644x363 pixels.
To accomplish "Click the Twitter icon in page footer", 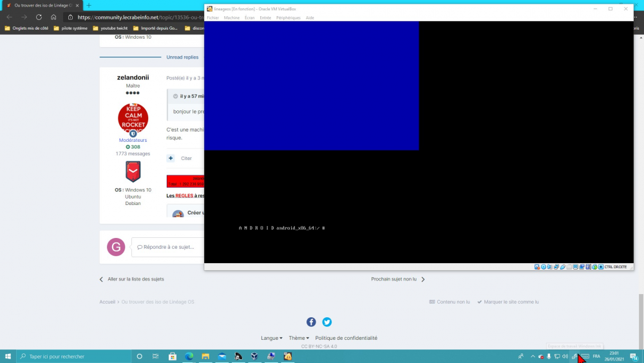I will (327, 322).
